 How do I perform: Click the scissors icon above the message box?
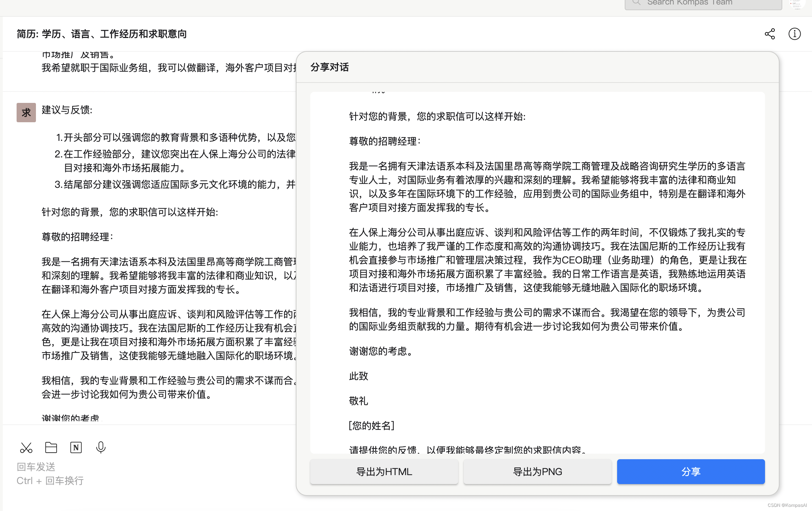coord(26,448)
